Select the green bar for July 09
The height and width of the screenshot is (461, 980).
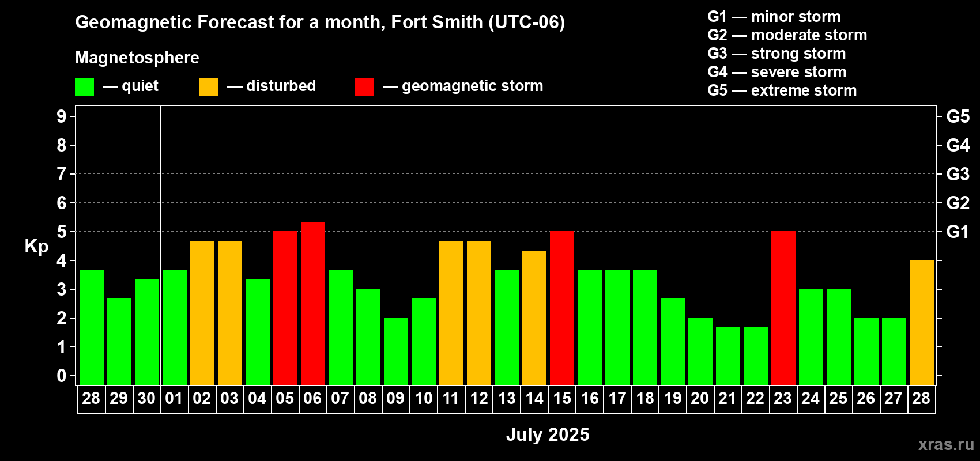(x=395, y=352)
